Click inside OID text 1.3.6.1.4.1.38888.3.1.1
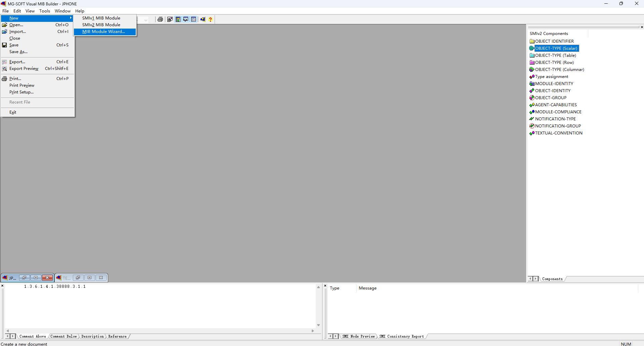This screenshot has height=346, width=644. [x=55, y=286]
